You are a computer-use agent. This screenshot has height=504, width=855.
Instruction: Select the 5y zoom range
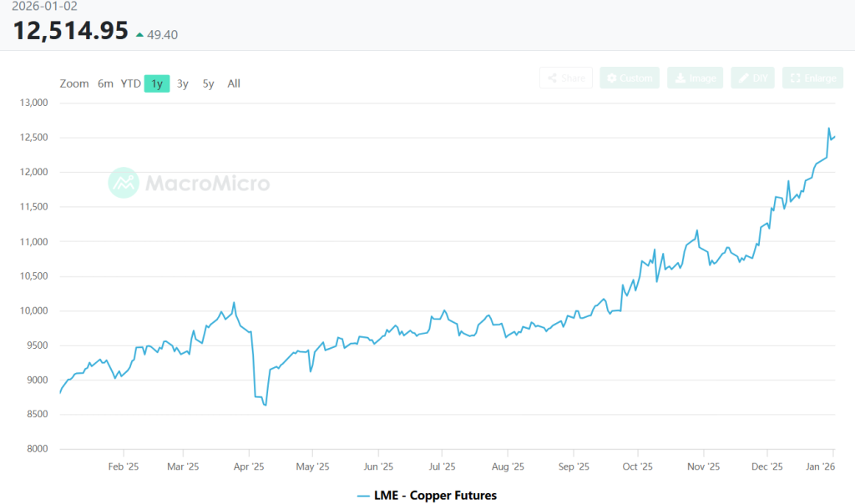pyautogui.click(x=209, y=83)
